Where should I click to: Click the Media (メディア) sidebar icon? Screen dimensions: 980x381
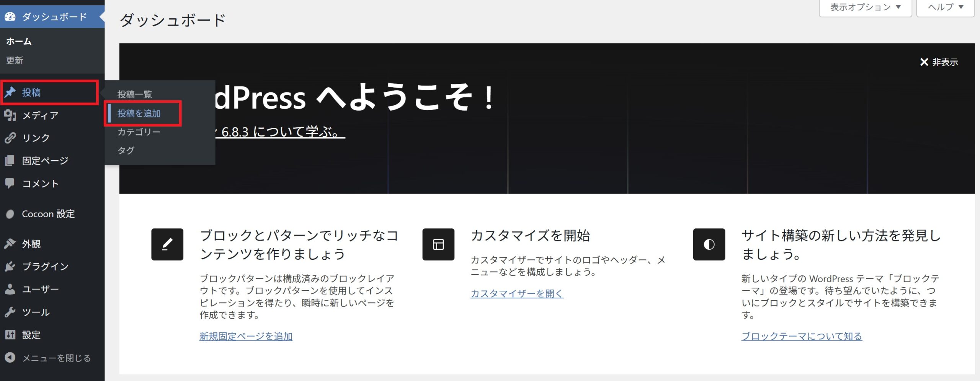pyautogui.click(x=10, y=115)
